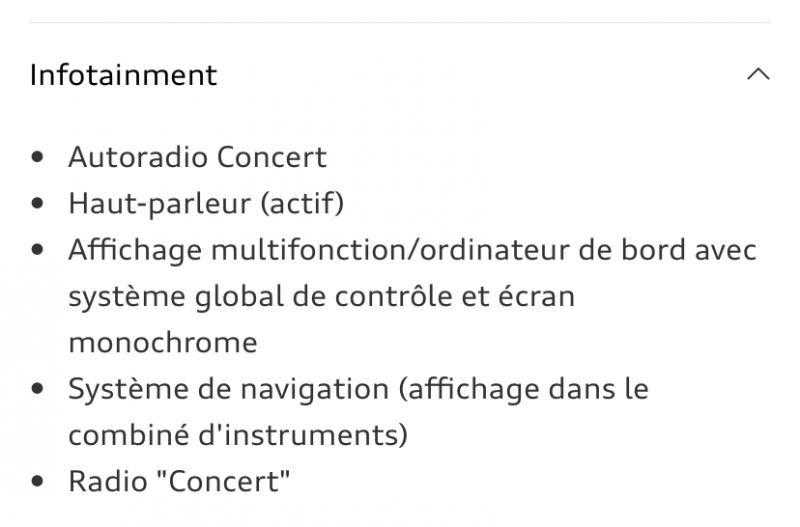The image size is (800, 527).
Task: Click the bullet next to Autoradio Concert
Action: point(37,157)
